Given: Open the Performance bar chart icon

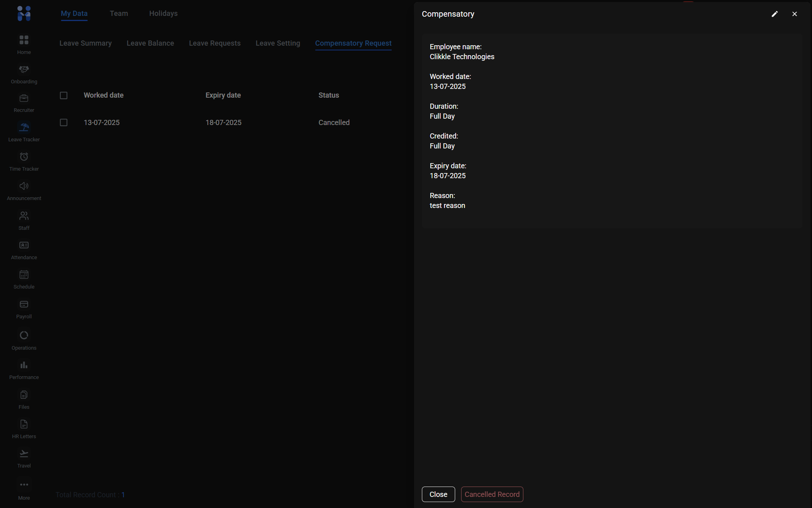Looking at the screenshot, I should coord(24,366).
